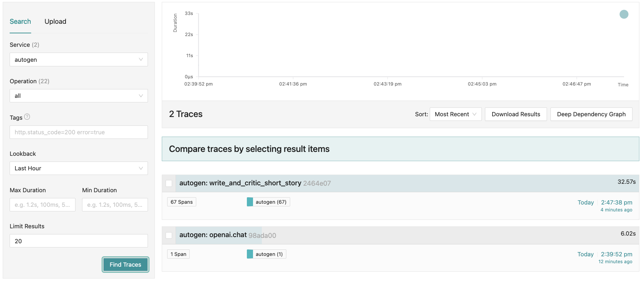
Task: Click the autogen (1) service tag
Action: point(266,254)
